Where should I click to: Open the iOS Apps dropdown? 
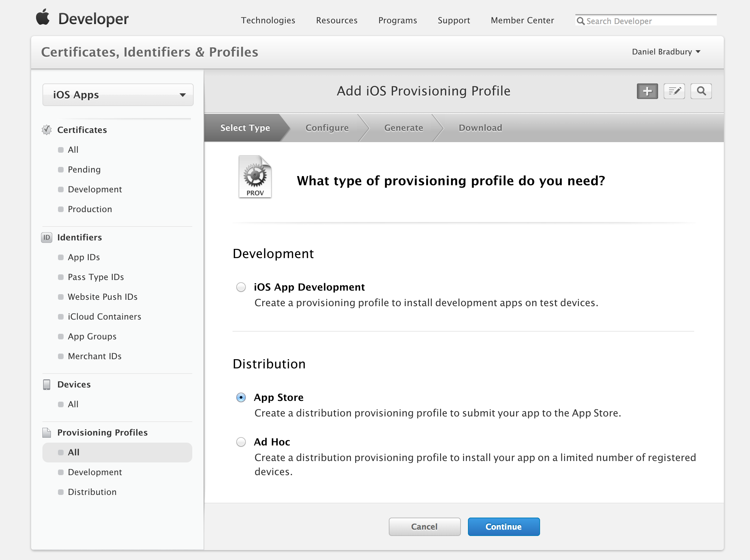coord(118,95)
